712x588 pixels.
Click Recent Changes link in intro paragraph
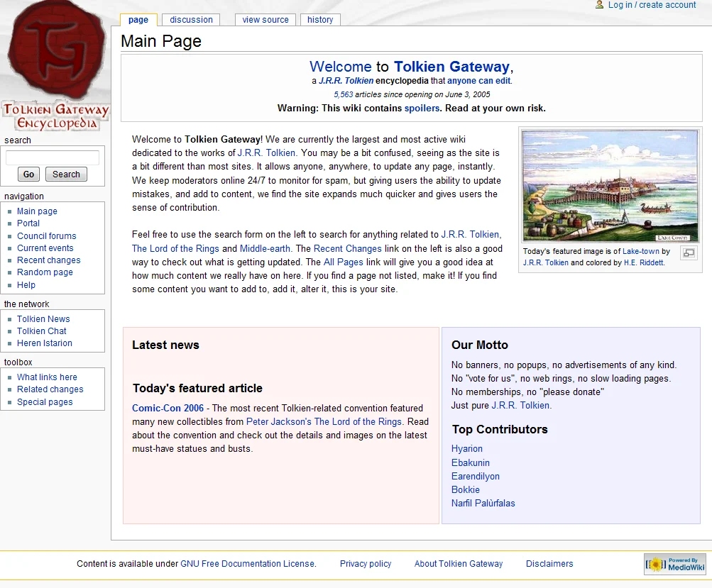coord(347,249)
